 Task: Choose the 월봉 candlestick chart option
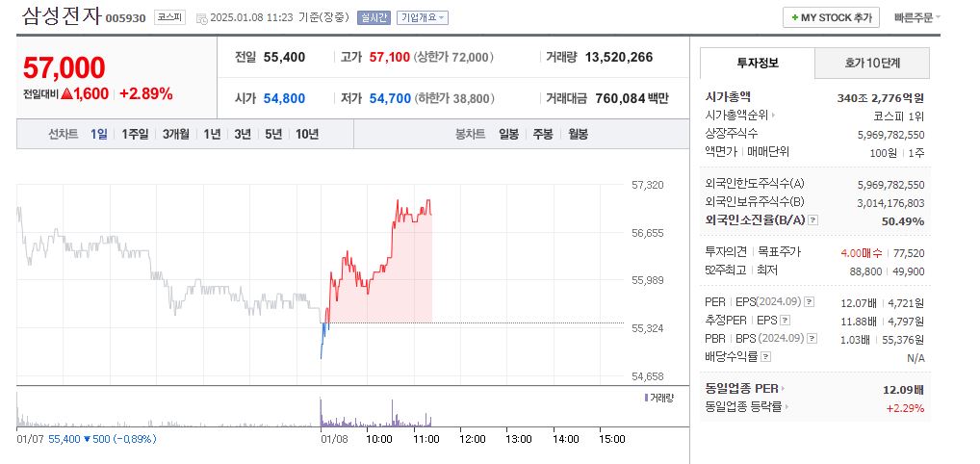[578, 134]
